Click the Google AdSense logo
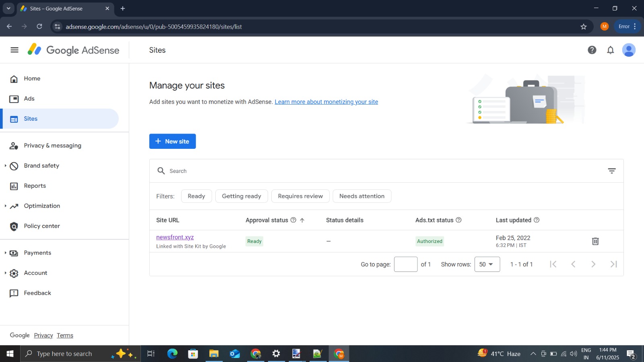Viewport: 644px width, 362px height. (x=73, y=50)
